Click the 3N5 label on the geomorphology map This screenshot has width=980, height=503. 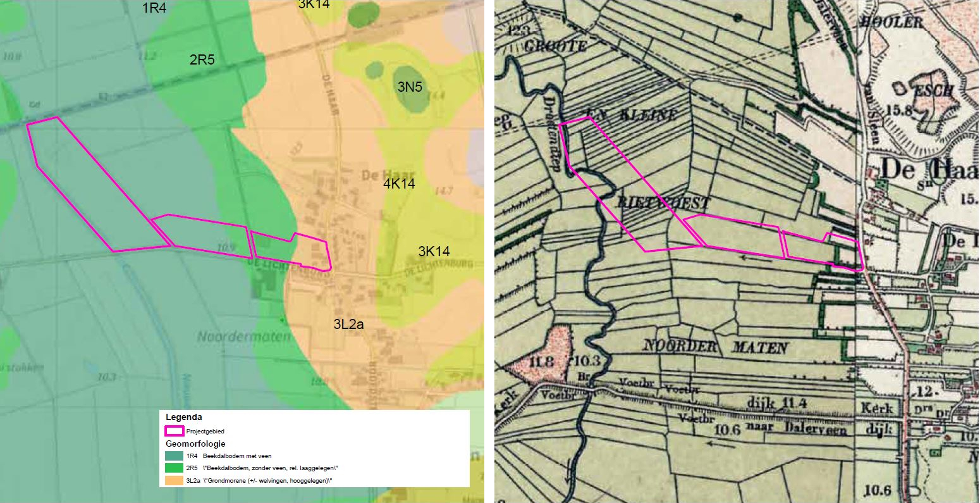(x=410, y=87)
